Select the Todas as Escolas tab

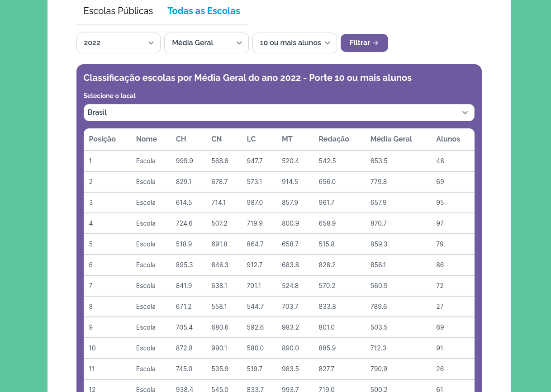[204, 11]
